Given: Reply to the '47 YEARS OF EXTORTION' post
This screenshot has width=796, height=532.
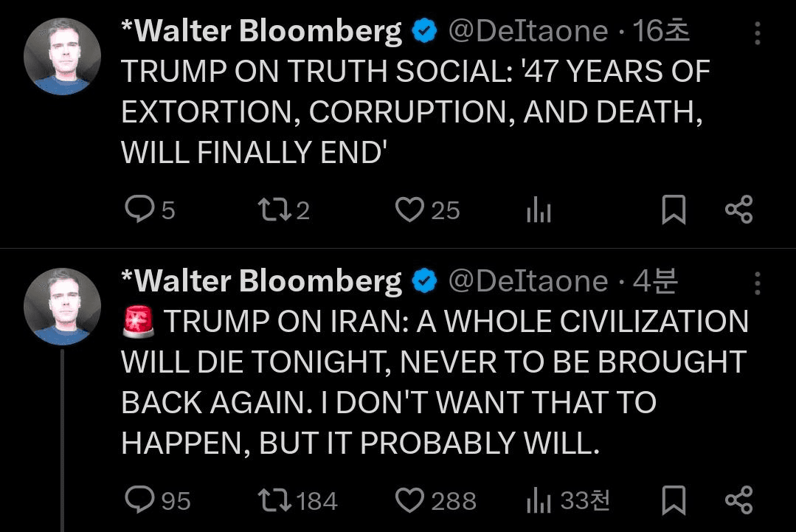Looking at the screenshot, I should [x=137, y=210].
